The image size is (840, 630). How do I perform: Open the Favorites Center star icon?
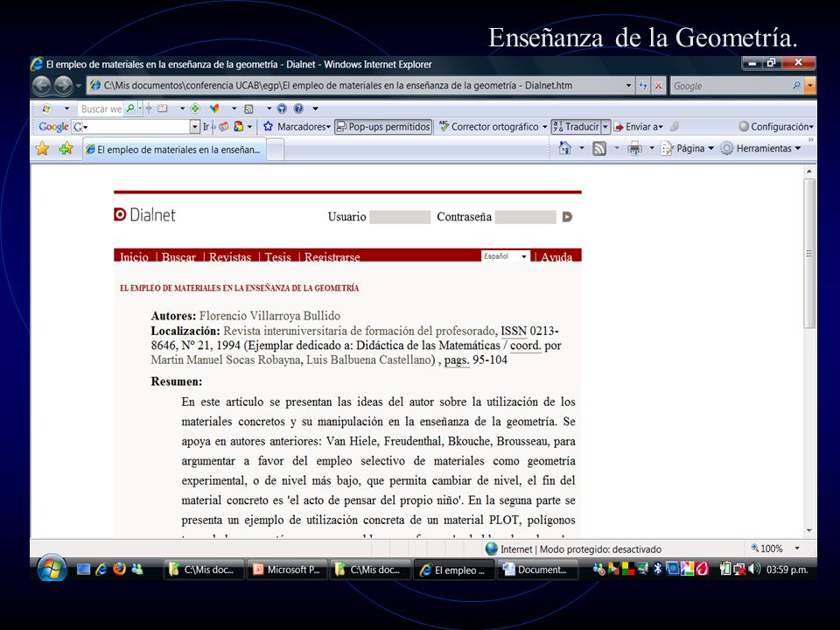pos(42,149)
